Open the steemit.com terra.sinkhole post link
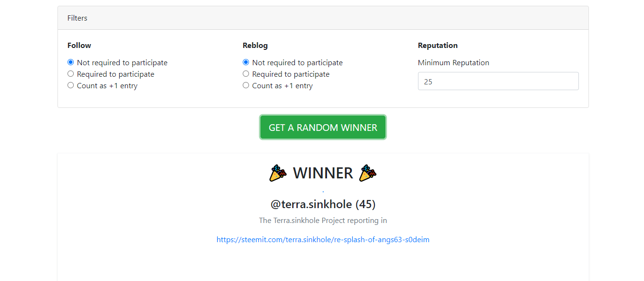This screenshot has width=644, height=281. [323, 240]
